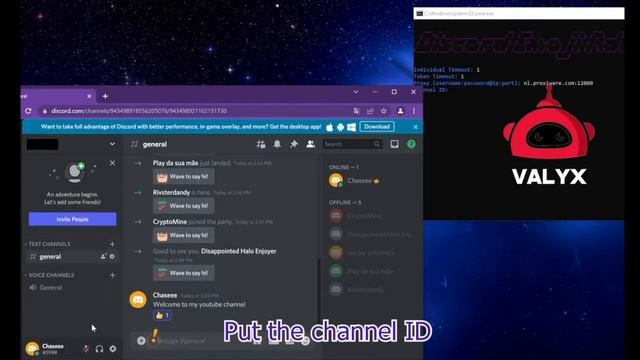The width and height of the screenshot is (640, 360).
Task: Open the browser tab search chevron
Action: point(356,92)
